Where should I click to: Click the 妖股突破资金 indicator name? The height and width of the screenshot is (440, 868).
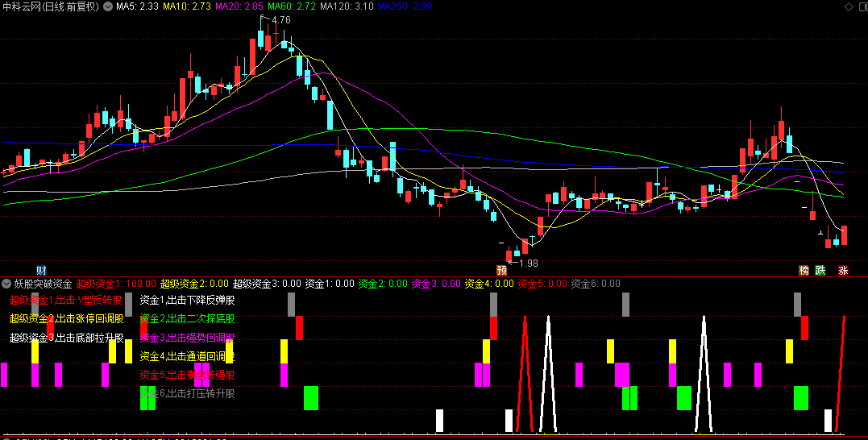[x=44, y=284]
